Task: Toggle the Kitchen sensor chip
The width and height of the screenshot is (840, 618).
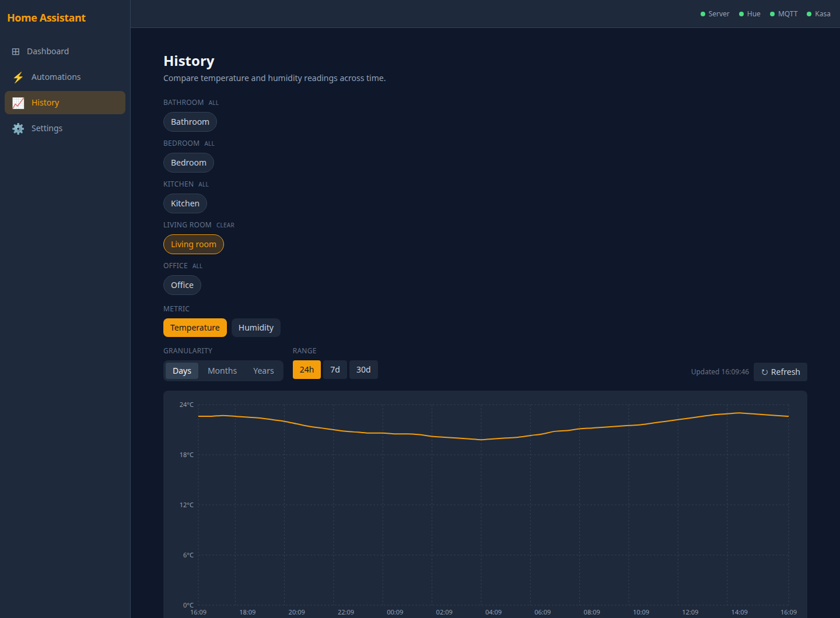Action: click(x=185, y=203)
